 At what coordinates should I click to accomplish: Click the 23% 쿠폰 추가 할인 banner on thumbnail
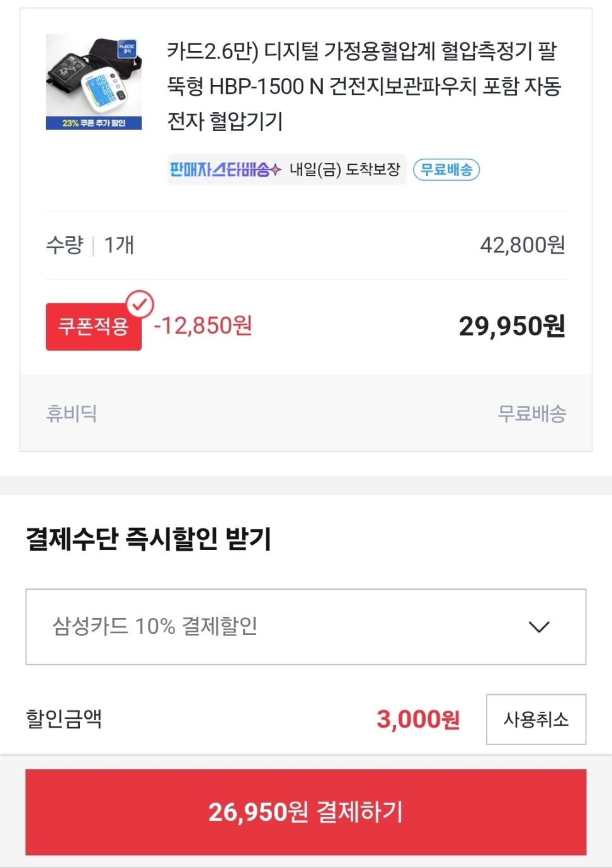click(94, 123)
